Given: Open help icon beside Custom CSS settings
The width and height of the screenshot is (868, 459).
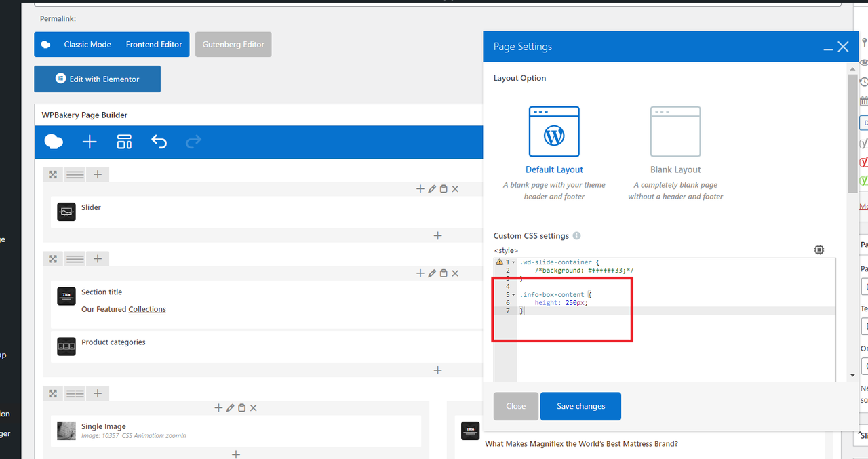Looking at the screenshot, I should pos(576,236).
